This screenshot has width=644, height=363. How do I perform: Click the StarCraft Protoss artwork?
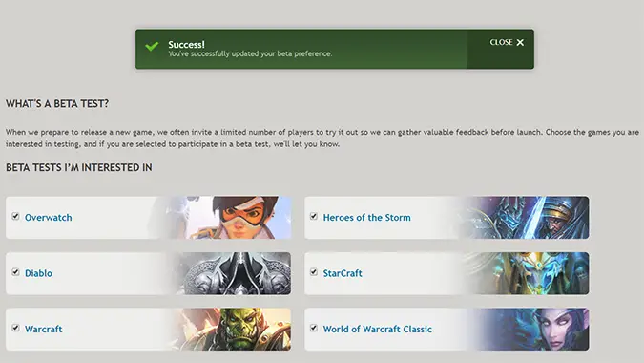[528, 273]
